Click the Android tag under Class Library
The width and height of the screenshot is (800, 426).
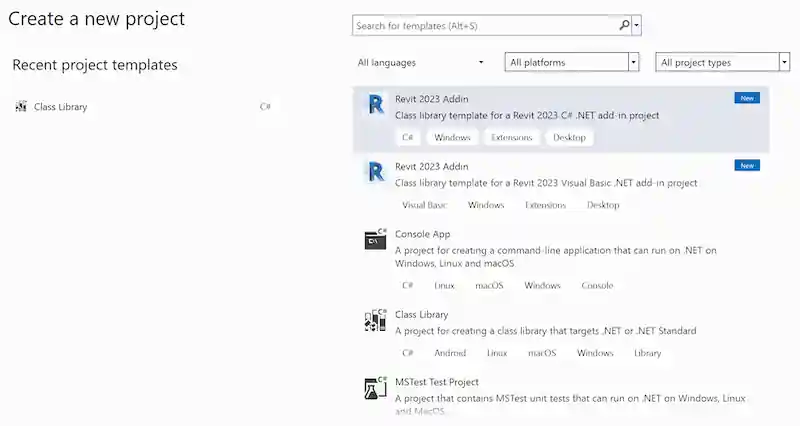[450, 353]
